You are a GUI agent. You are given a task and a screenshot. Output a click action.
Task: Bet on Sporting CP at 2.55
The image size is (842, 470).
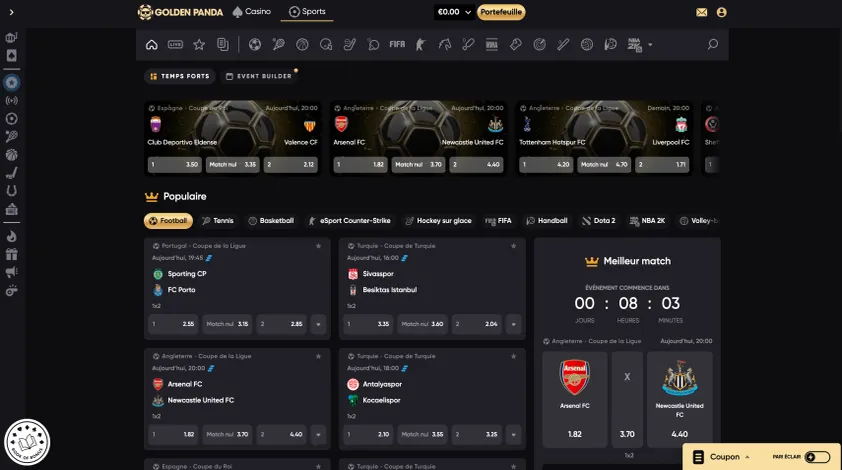point(173,324)
